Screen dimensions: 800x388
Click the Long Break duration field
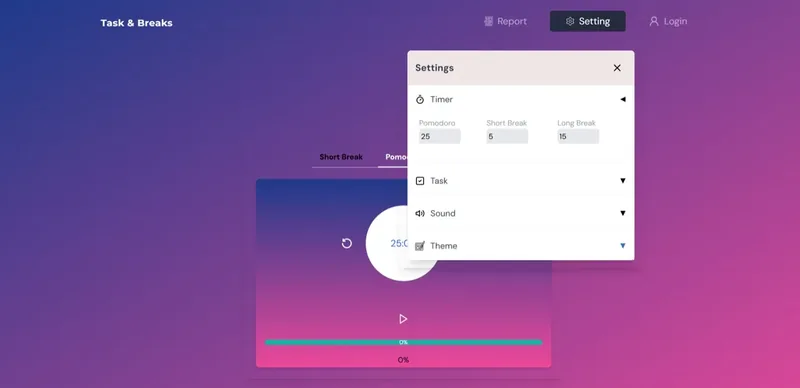click(x=578, y=136)
